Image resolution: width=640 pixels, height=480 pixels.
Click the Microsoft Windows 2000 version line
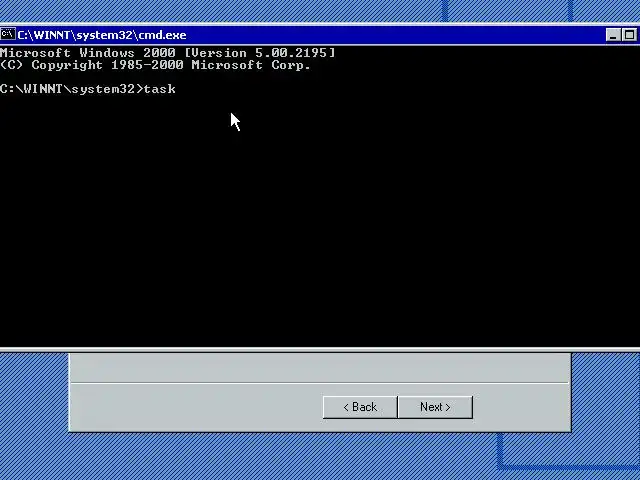point(167,53)
